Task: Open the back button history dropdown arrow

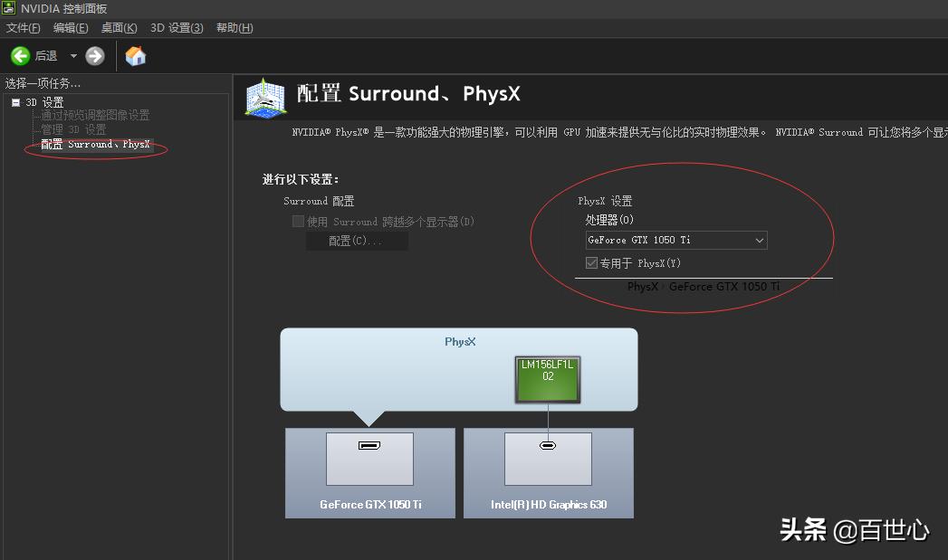Action: pyautogui.click(x=73, y=55)
